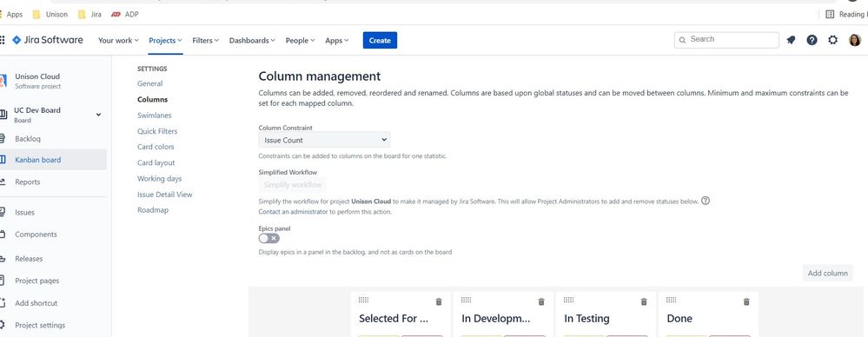Open the notifications bell icon

pyautogui.click(x=791, y=40)
